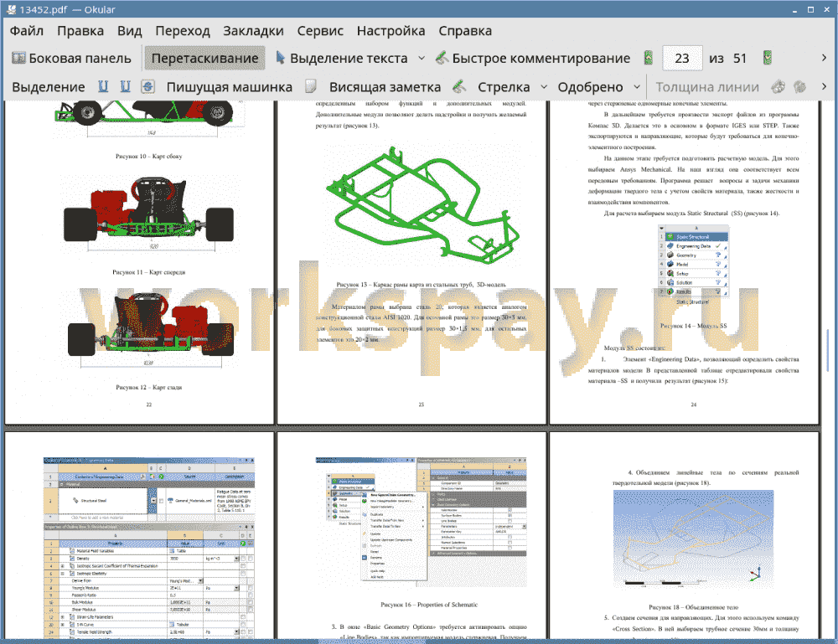The image size is (838, 644).
Task: Click the total page count 51
Action: (740, 59)
